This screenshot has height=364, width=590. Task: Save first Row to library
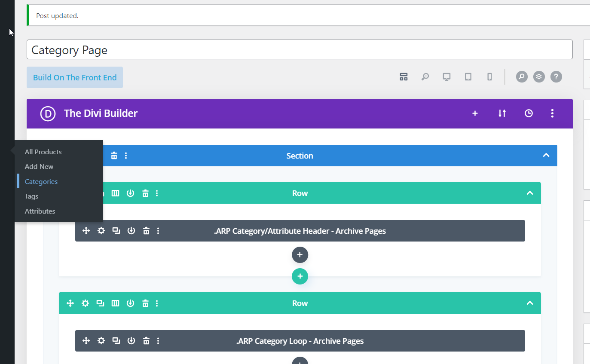130,193
